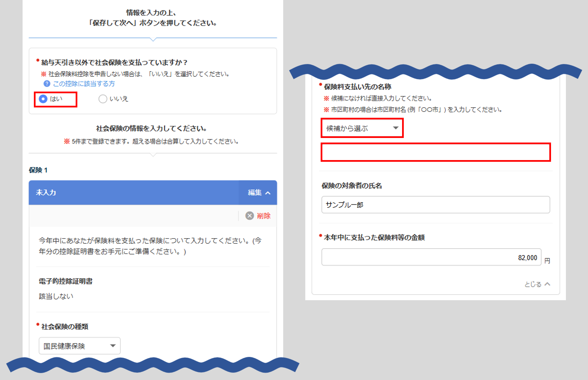Select the いいえ radio option
Screen dimensions: 588x380
point(103,99)
